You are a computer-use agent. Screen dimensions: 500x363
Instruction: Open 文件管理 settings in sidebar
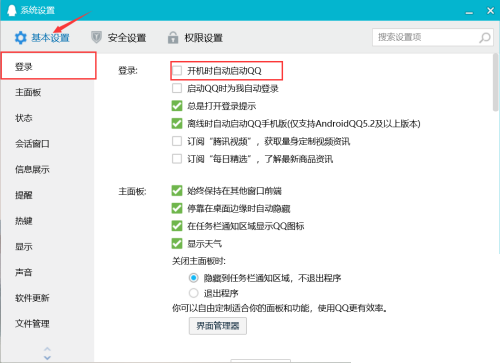(47, 324)
